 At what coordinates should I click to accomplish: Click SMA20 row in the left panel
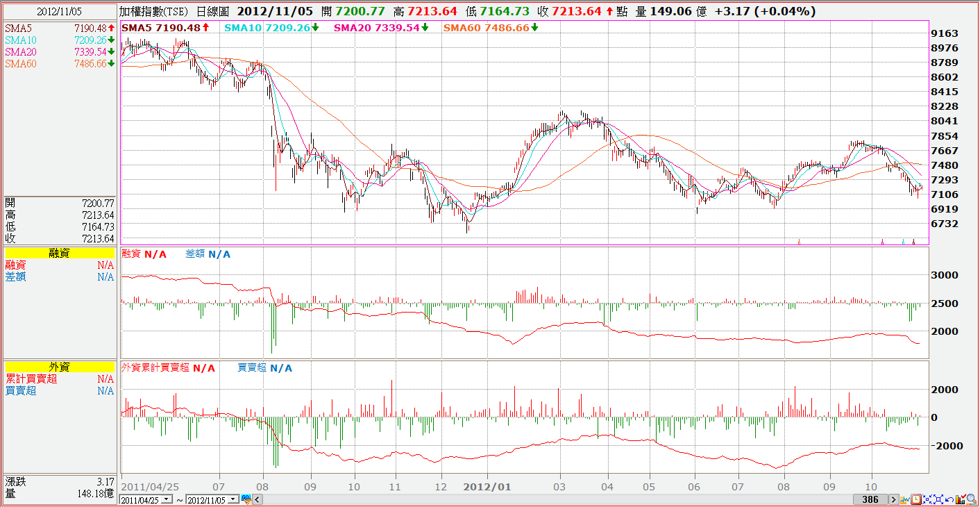[x=60, y=51]
